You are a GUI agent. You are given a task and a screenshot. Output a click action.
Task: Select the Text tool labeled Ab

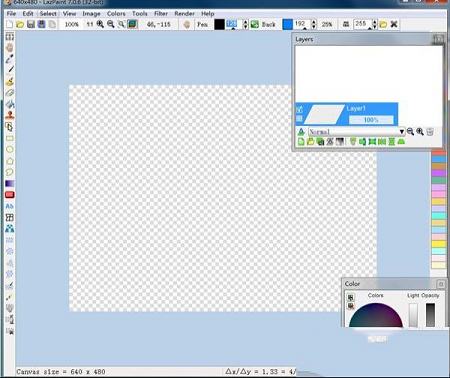coord(10,206)
